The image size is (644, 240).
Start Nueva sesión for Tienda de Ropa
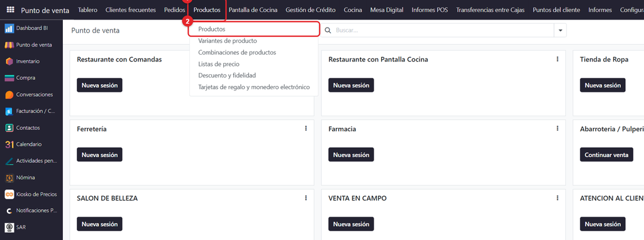602,85
